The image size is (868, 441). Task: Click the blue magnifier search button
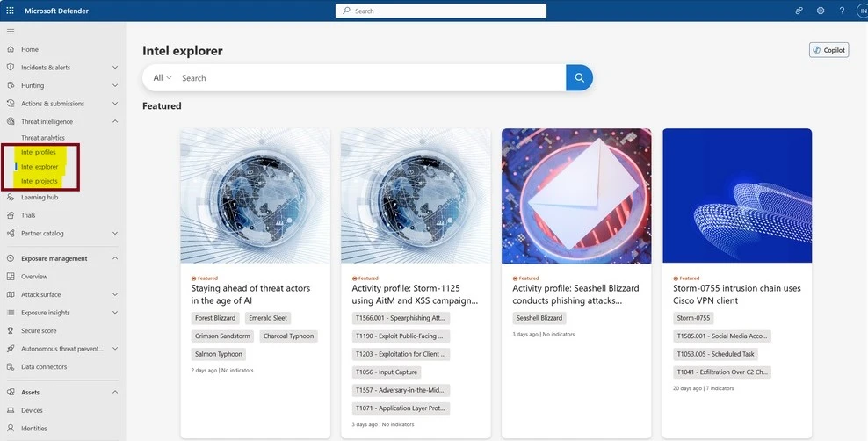tap(579, 78)
